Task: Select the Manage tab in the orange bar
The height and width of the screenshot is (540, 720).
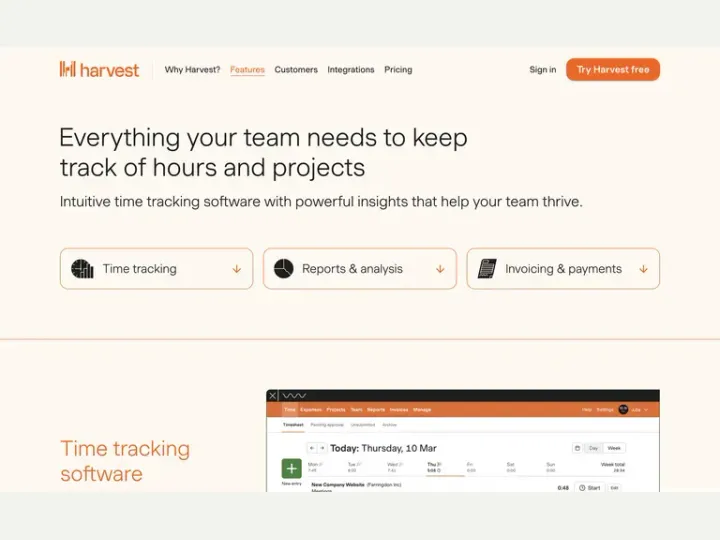Action: click(x=422, y=410)
